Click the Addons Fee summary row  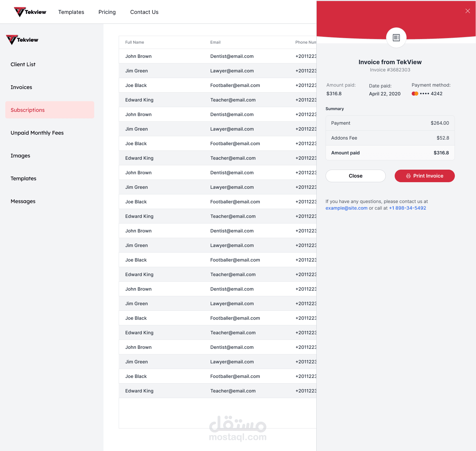(x=390, y=138)
